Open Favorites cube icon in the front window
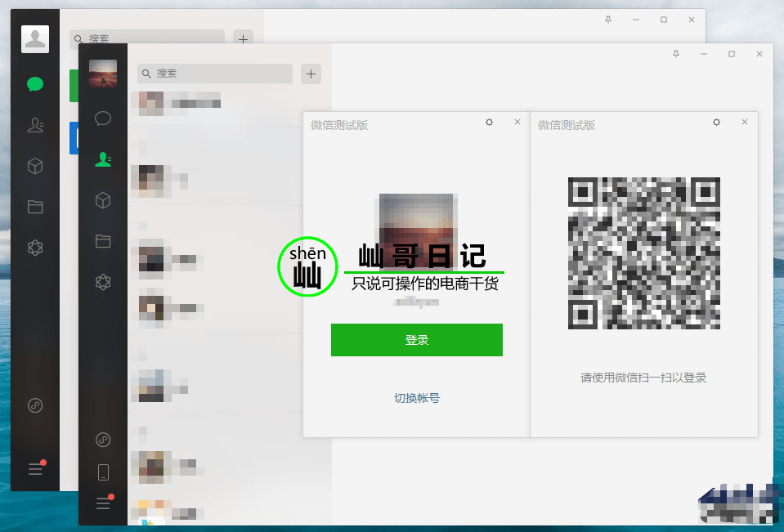The width and height of the screenshot is (784, 532). tap(103, 200)
